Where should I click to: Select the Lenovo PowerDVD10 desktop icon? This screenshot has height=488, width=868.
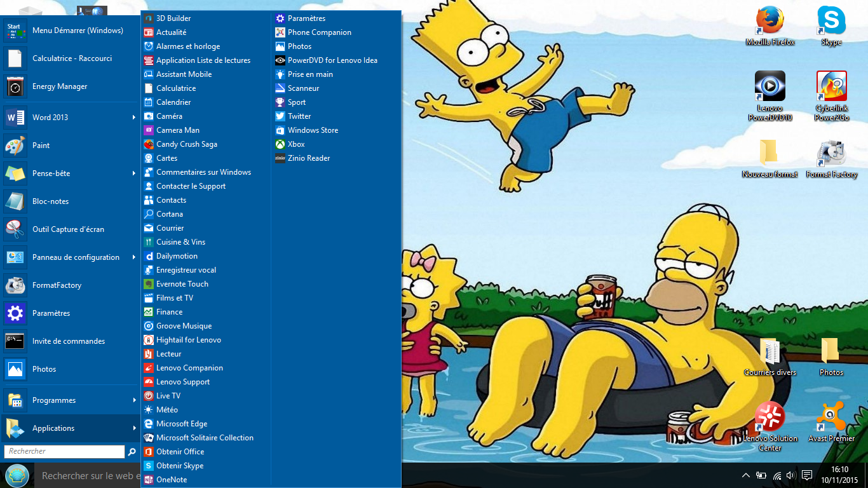[x=770, y=95]
